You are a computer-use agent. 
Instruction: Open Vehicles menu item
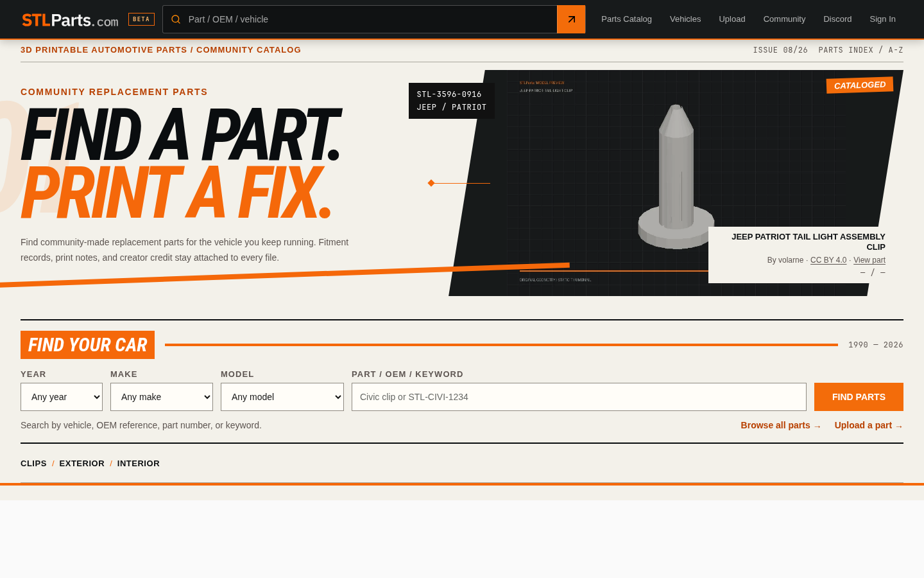click(x=685, y=19)
